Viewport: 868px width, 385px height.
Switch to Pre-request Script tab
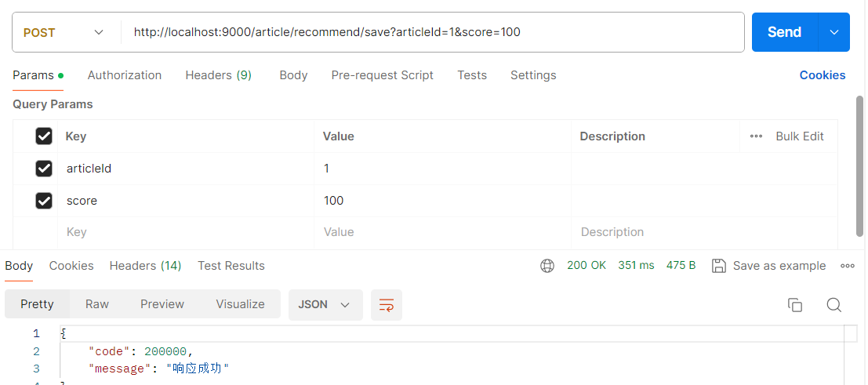pos(383,75)
